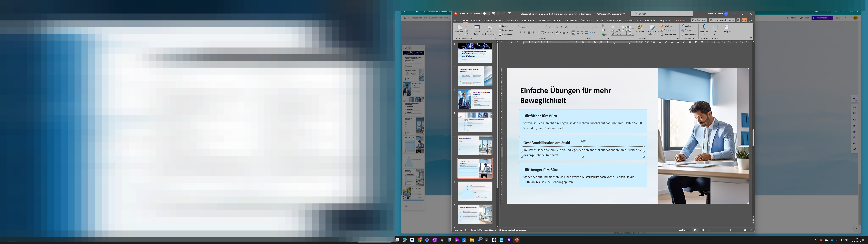
Task: Switch to the Übergänge ribbon tab
Action: click(x=512, y=21)
